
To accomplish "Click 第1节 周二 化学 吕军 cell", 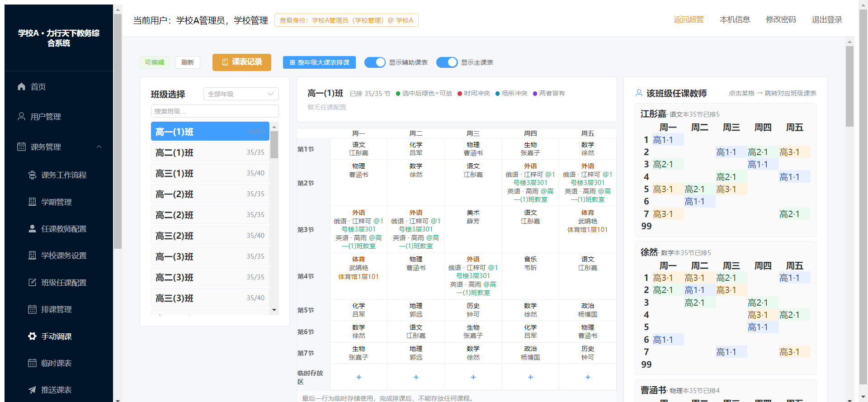I will tap(416, 149).
